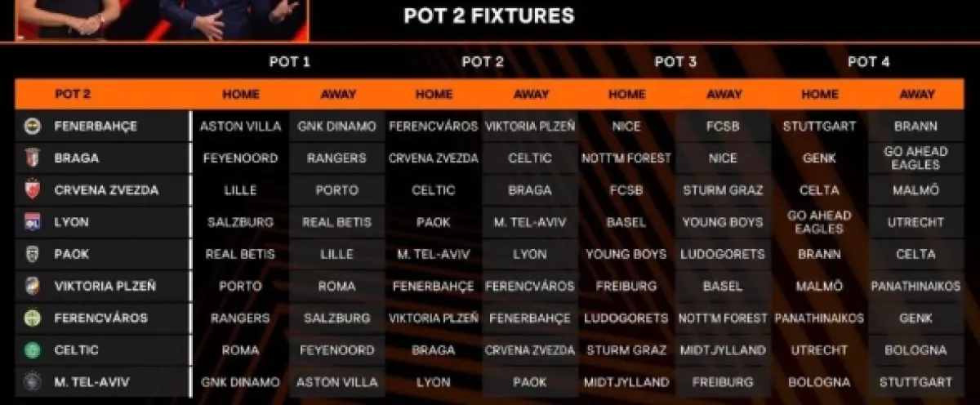The width and height of the screenshot is (980, 405).
Task: Click the Lyon club crest icon
Action: (x=33, y=222)
